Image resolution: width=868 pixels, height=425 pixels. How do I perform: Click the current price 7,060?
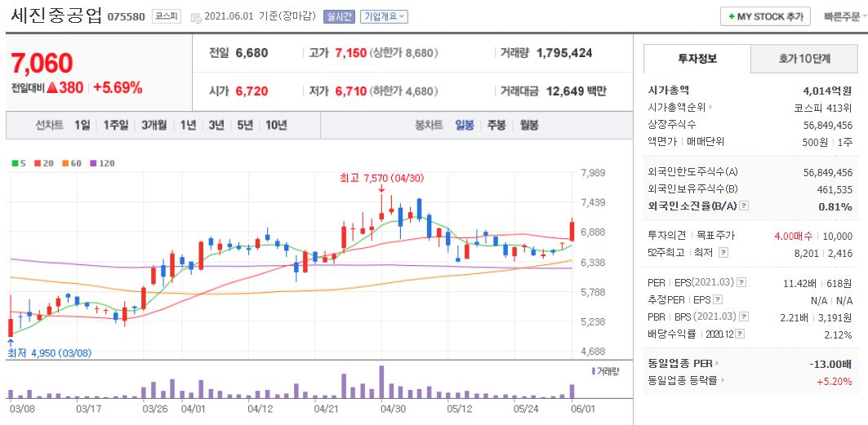pos(42,64)
